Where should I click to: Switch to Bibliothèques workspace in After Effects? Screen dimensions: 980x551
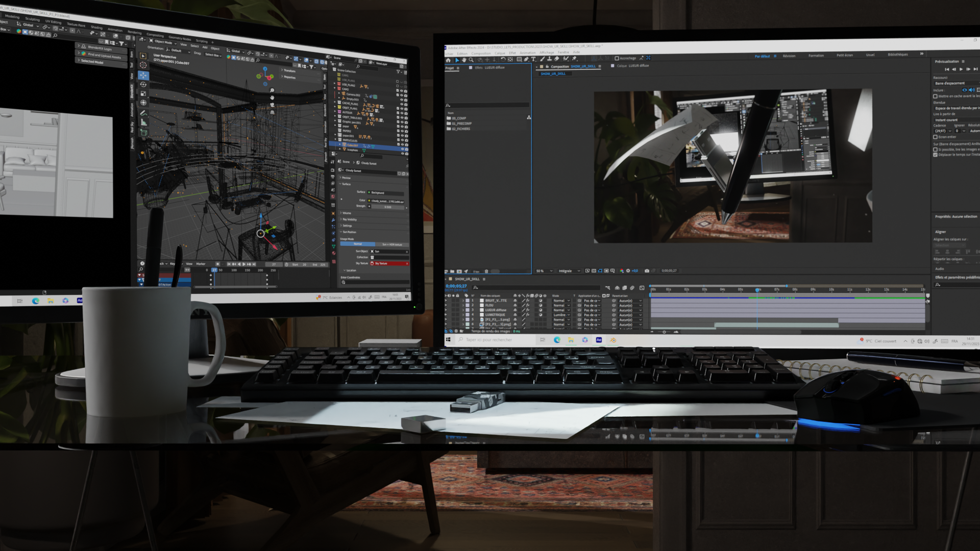click(898, 55)
